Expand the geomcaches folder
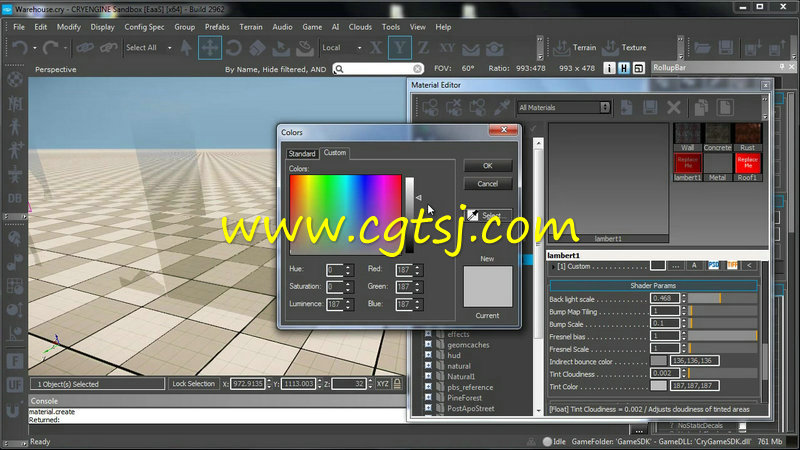The height and width of the screenshot is (450, 800). (428, 345)
